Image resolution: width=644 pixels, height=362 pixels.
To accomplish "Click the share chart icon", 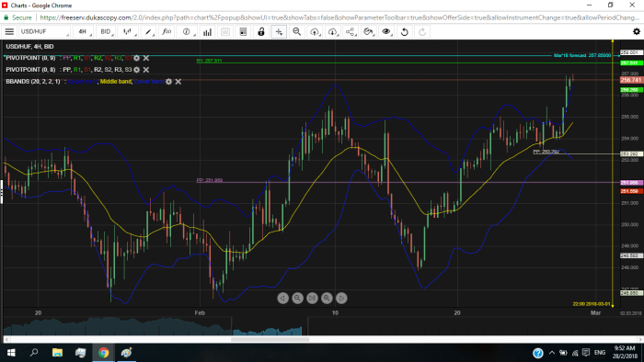I will tap(350, 31).
